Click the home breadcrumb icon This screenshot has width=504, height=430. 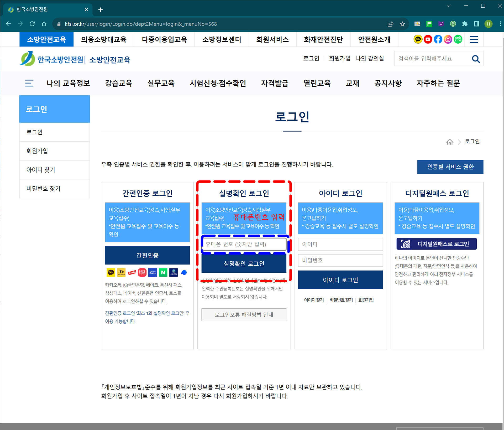point(450,142)
